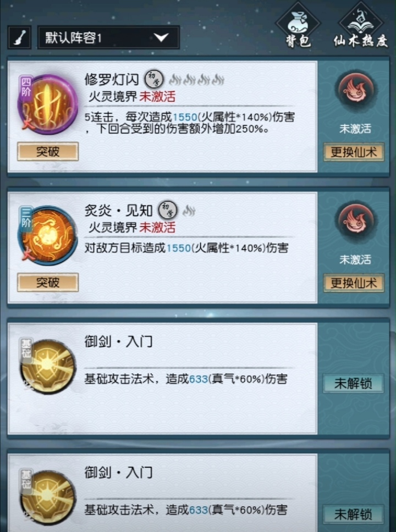This screenshot has width=396, height=532.
Task: Click 突破 button under 修罗灯闪
Action: pyautogui.click(x=48, y=151)
